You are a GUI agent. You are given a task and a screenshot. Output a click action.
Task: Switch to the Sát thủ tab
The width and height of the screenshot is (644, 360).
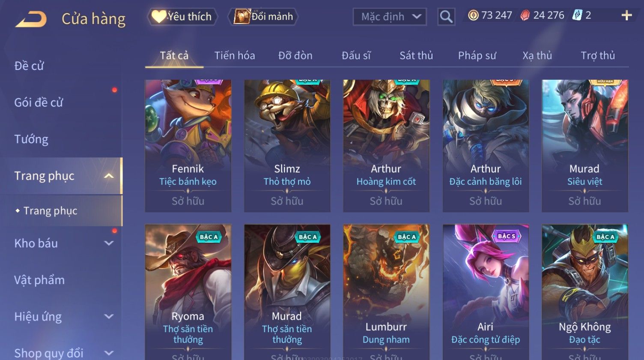[x=416, y=56]
